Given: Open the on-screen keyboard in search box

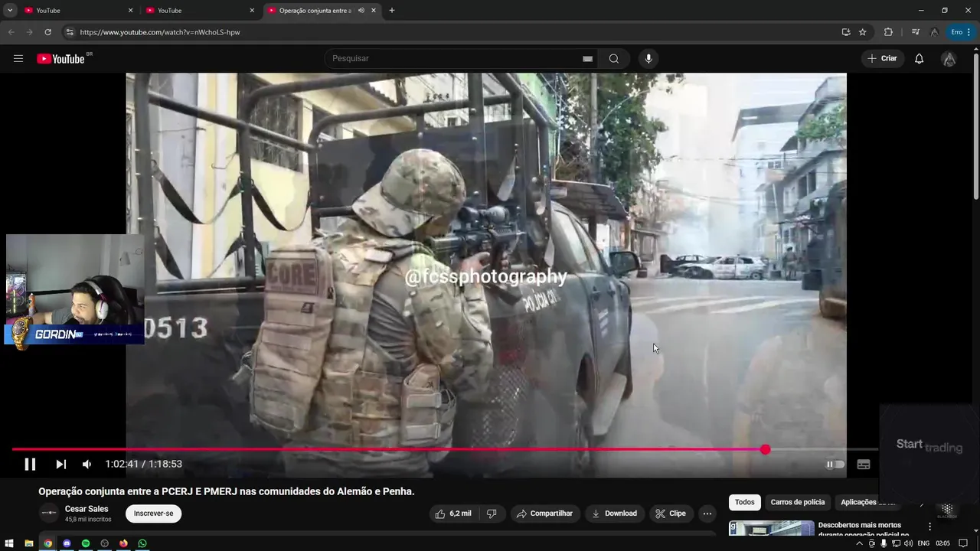Looking at the screenshot, I should click(587, 59).
